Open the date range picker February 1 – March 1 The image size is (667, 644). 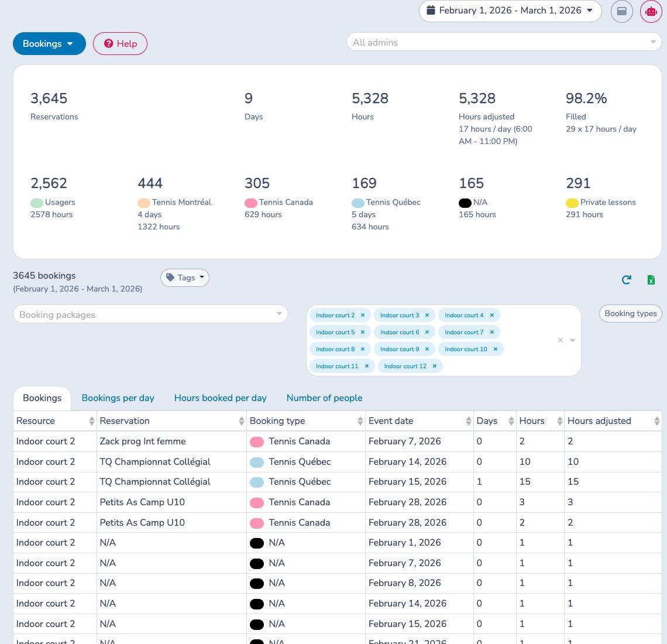coord(510,11)
